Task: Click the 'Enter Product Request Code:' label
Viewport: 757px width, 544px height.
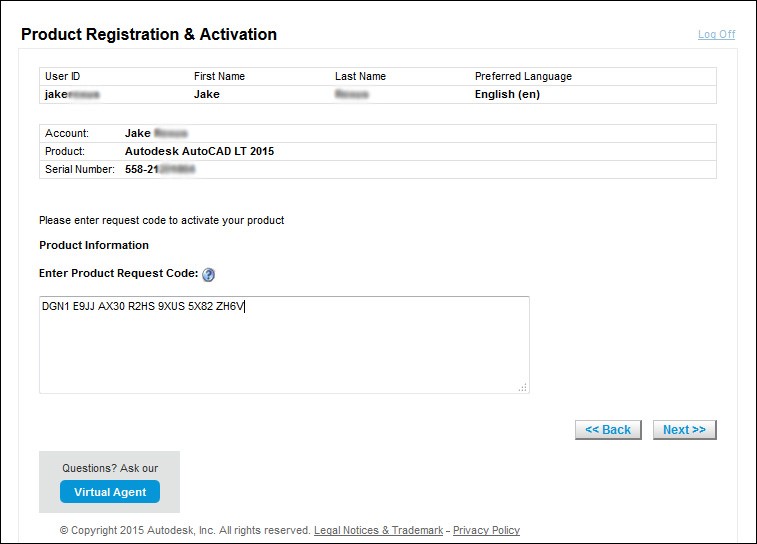Action: pyautogui.click(x=118, y=273)
